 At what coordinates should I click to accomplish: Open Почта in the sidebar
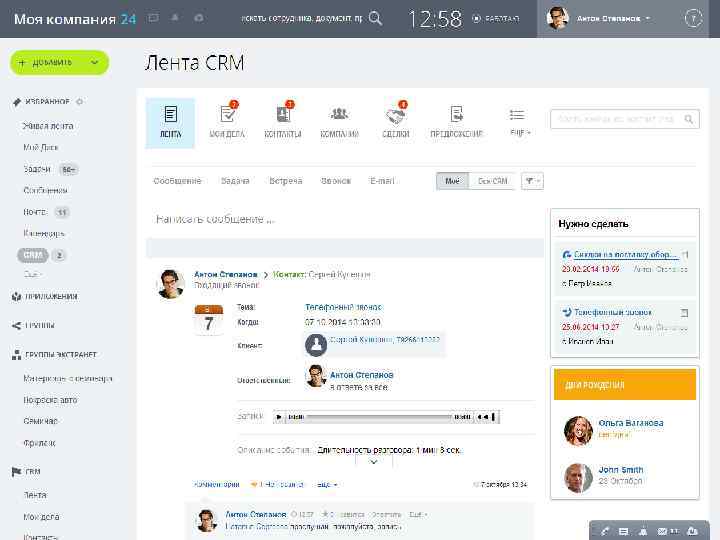[x=35, y=212]
